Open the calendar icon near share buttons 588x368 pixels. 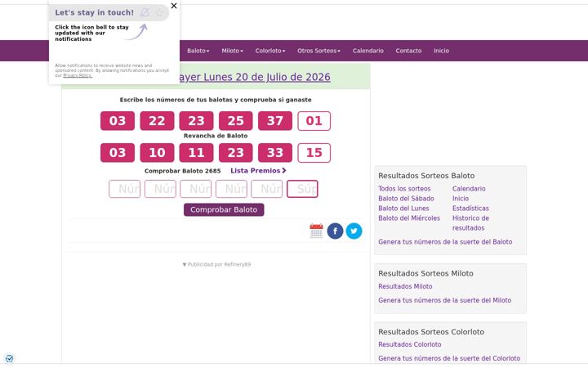pos(316,231)
